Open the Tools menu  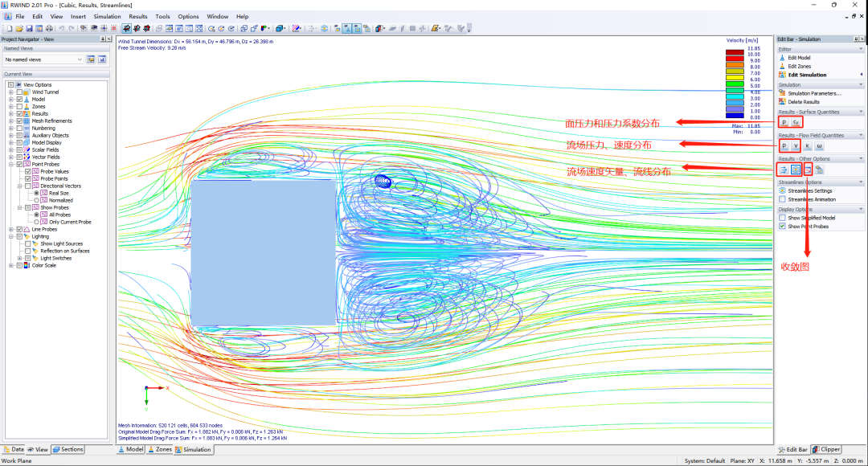click(x=162, y=17)
